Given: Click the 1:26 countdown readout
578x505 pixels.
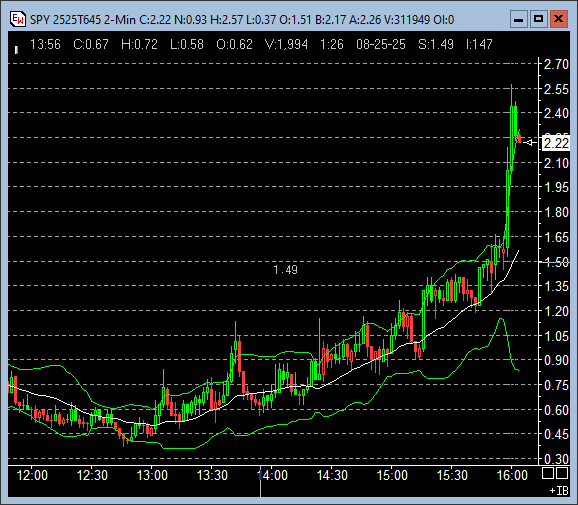Looking at the screenshot, I should click(332, 45).
